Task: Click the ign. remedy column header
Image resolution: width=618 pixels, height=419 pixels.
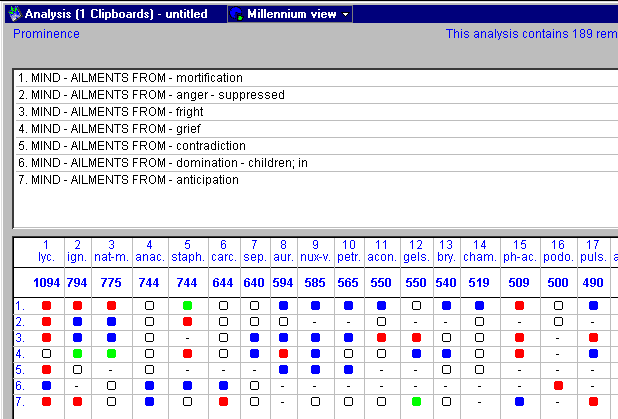Action: point(77,251)
